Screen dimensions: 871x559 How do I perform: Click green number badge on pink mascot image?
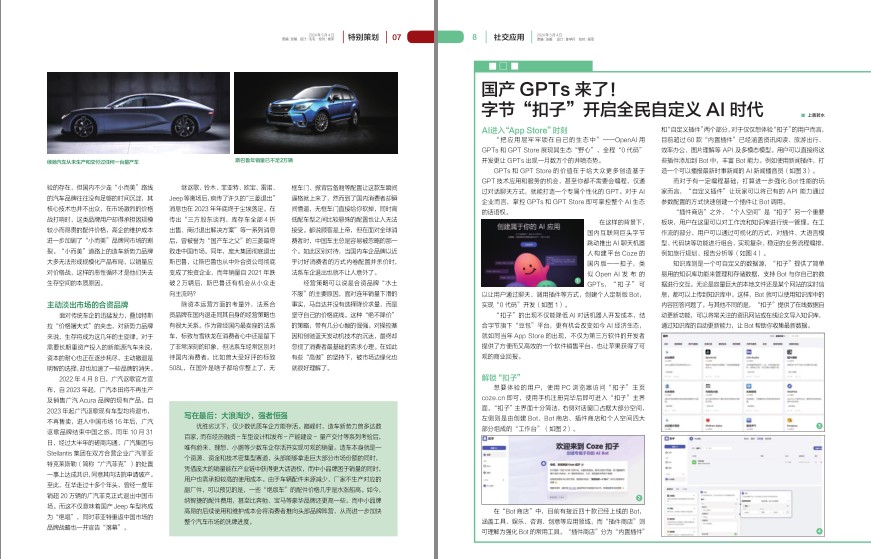(x=577, y=281)
